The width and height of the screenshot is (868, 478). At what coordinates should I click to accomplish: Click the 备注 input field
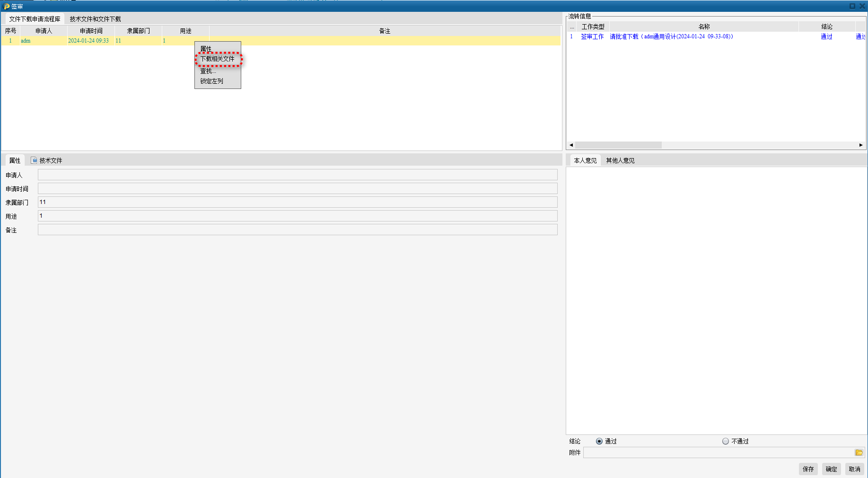coord(298,230)
